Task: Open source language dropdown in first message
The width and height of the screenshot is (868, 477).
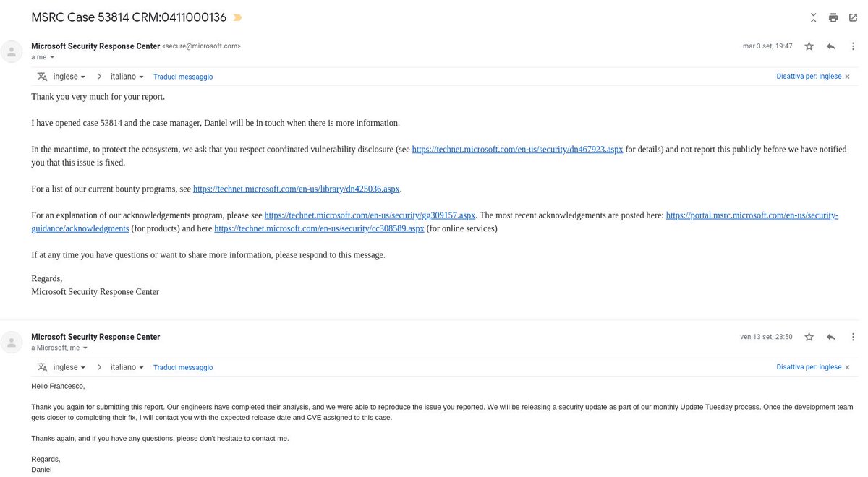Action: coord(69,77)
